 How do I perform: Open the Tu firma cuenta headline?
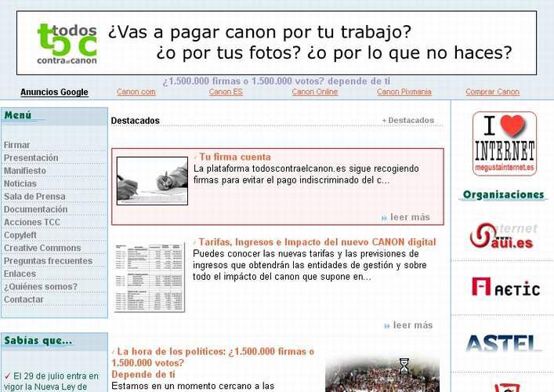(235, 157)
